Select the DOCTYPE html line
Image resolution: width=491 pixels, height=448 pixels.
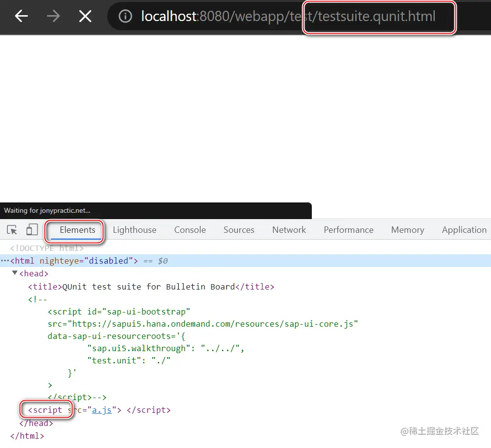pos(47,248)
